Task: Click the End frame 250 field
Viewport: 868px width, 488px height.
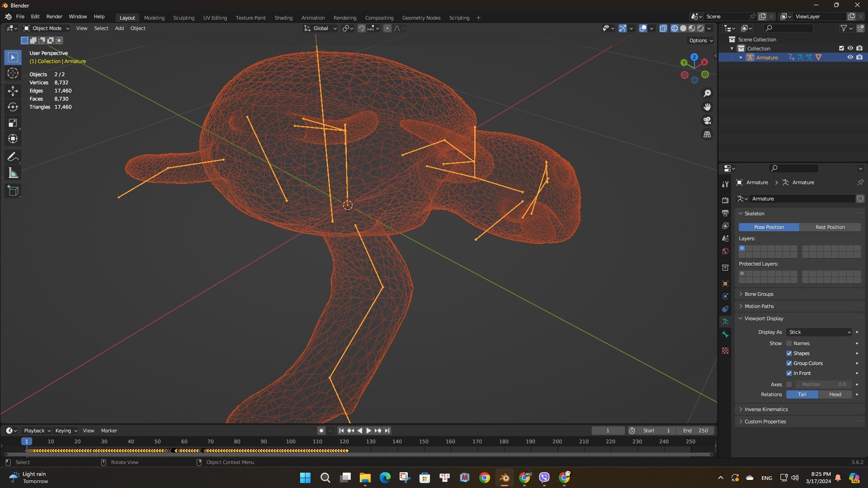Action: click(x=696, y=431)
